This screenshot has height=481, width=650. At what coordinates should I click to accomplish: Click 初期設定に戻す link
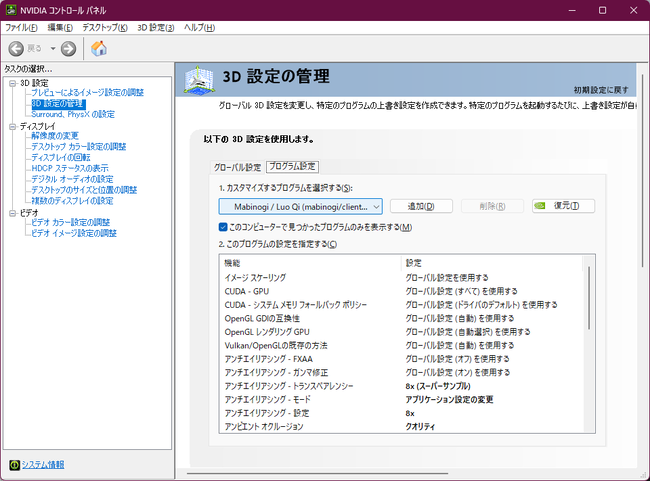(601, 90)
